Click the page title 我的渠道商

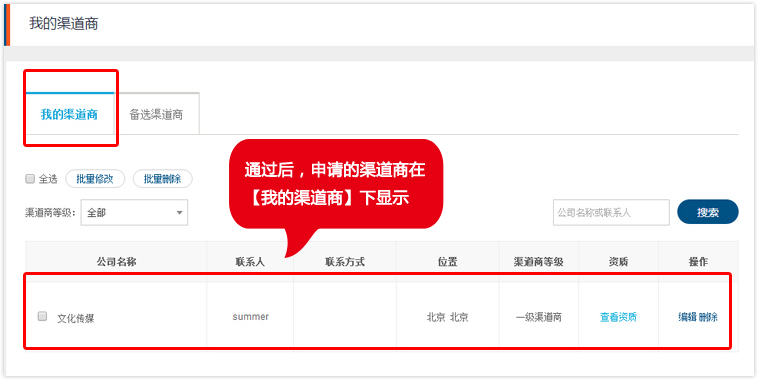point(63,24)
